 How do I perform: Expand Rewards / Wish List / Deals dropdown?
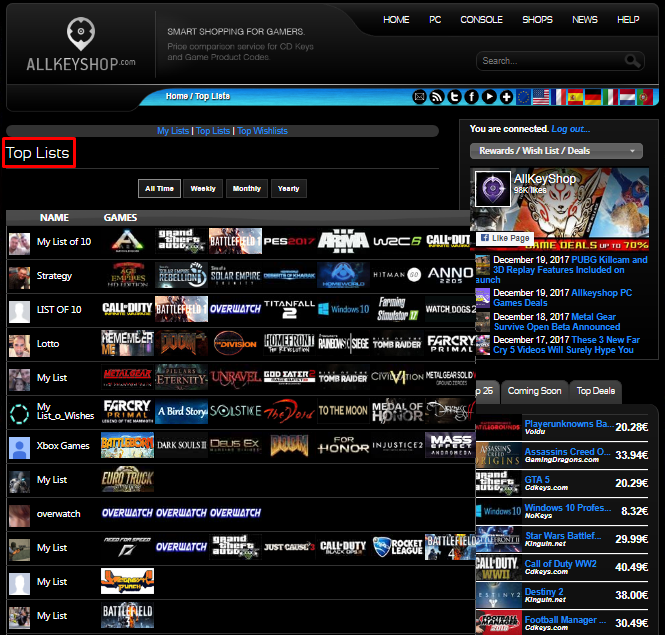point(556,151)
